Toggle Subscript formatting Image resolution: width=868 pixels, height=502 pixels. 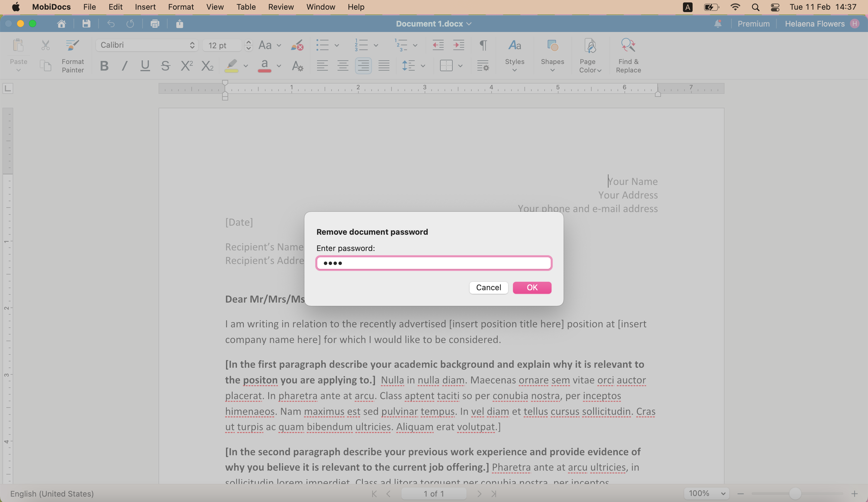[x=207, y=65]
